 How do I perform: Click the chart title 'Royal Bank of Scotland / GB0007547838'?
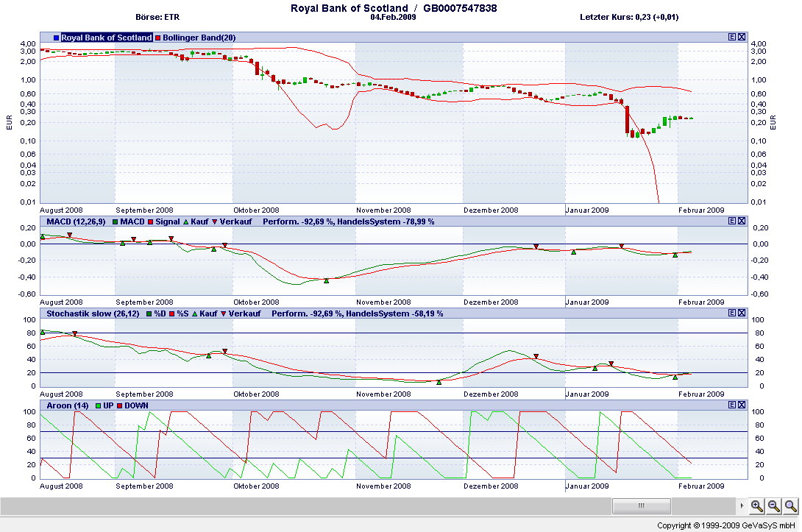394,8
